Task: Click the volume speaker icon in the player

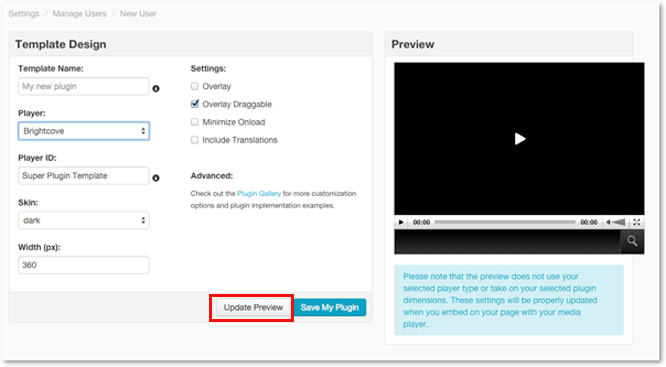Action: coord(615,222)
